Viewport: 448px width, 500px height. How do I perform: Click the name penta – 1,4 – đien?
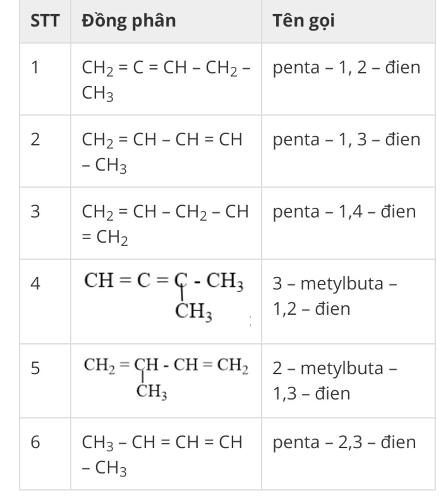tap(344, 211)
